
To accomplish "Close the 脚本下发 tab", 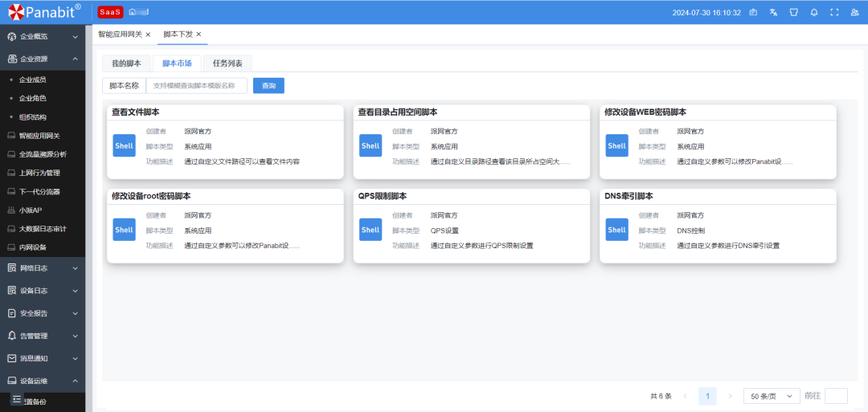I will point(199,35).
